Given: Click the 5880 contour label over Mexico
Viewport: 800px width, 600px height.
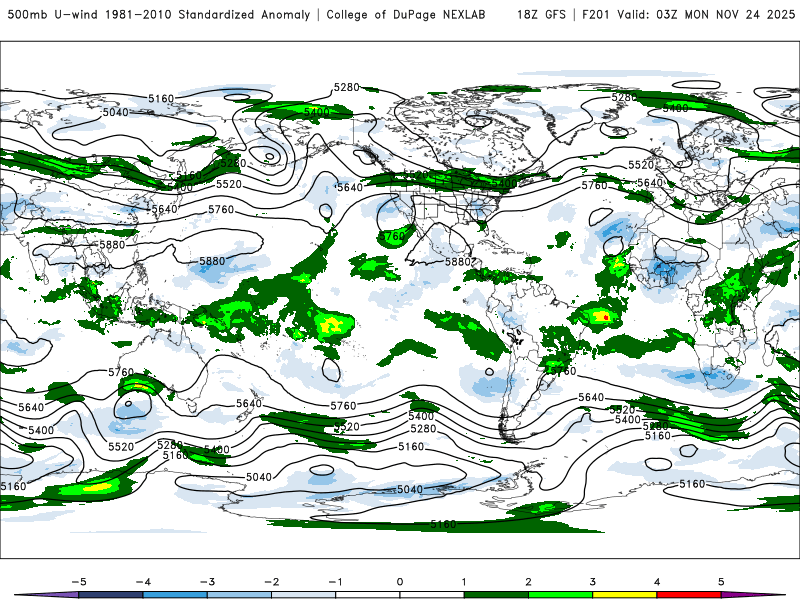Looking at the screenshot, I should click(x=458, y=262).
